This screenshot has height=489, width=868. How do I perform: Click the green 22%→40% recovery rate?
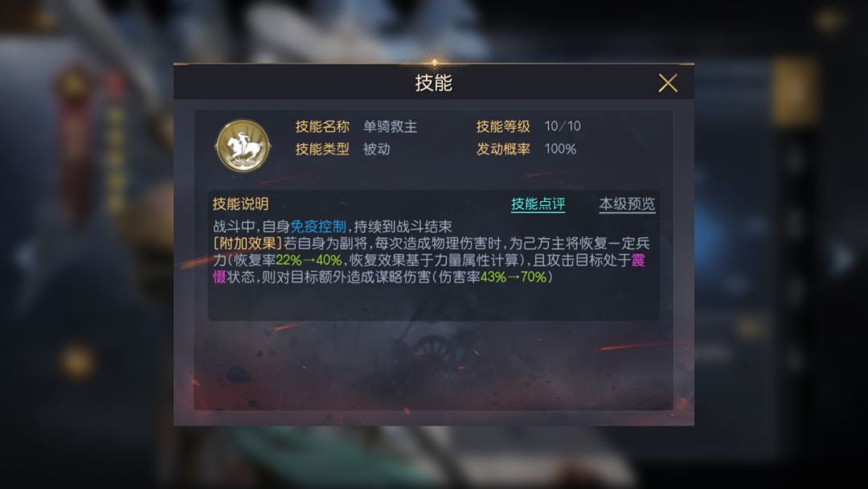[309, 261]
